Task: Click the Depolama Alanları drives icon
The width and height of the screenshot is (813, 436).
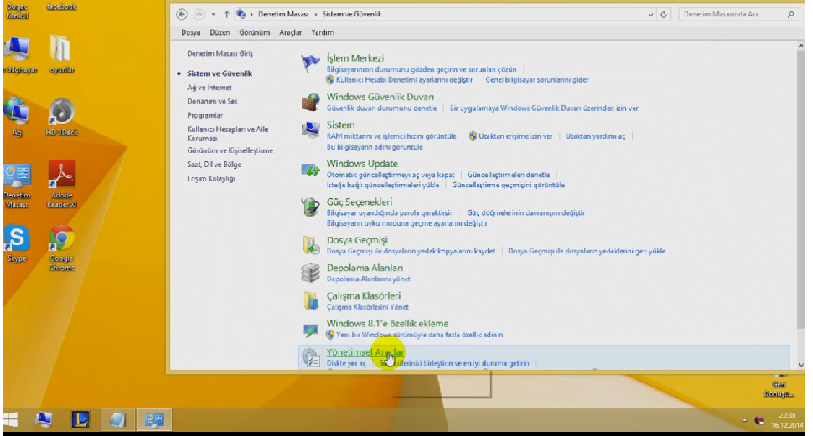Action: coord(310,272)
